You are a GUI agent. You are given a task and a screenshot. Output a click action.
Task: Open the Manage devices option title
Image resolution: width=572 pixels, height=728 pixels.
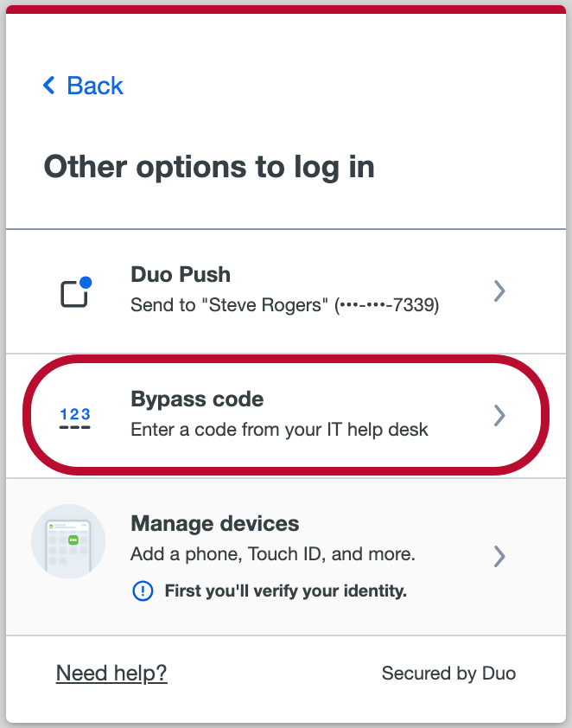point(214,524)
